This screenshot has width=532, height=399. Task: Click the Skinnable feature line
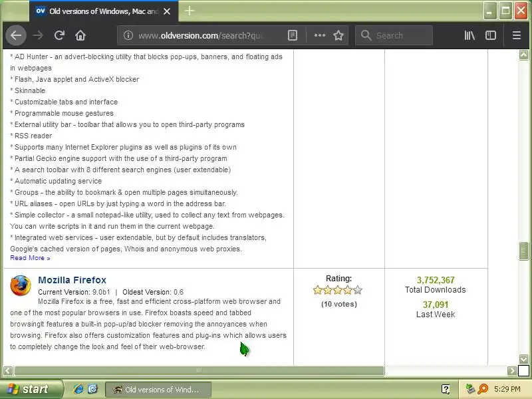click(28, 90)
